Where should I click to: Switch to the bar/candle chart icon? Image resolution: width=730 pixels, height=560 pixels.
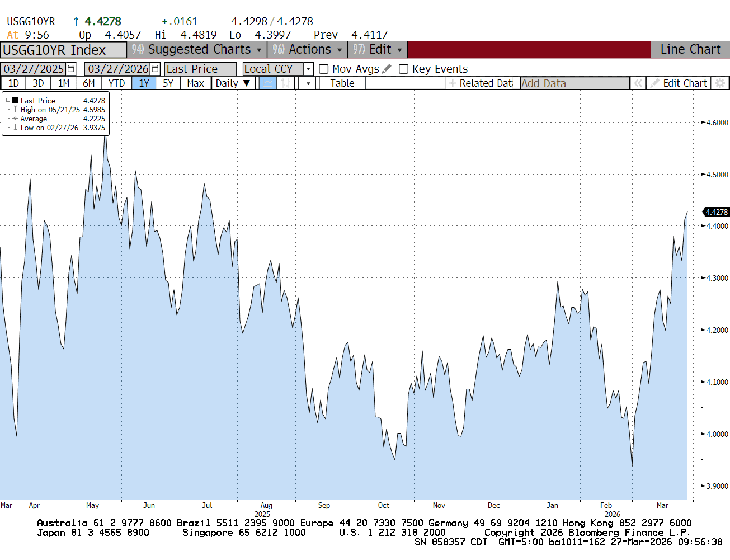285,83
